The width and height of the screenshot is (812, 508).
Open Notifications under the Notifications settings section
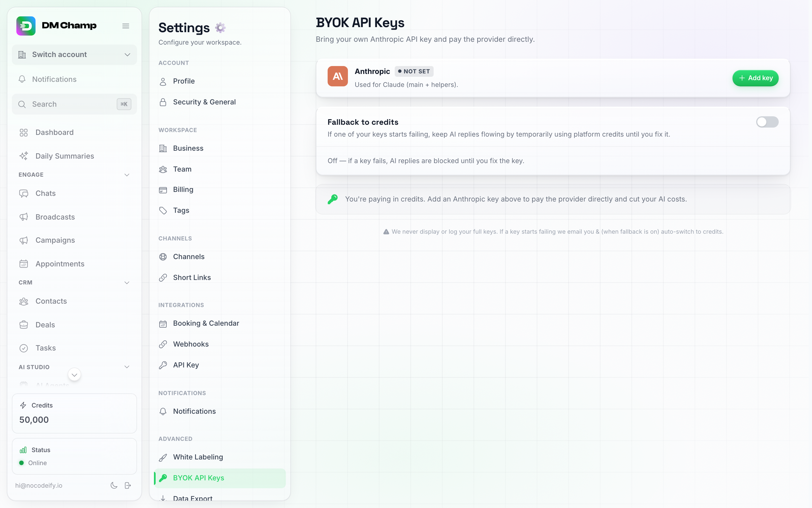220,411
